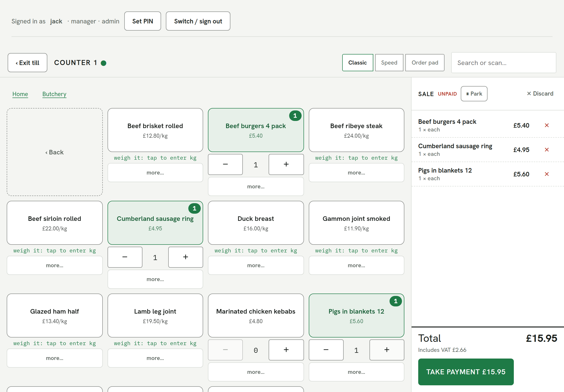Click the quantity badge on Cumberland sausage tile
Screen dimensions: 564x392
click(x=195, y=208)
